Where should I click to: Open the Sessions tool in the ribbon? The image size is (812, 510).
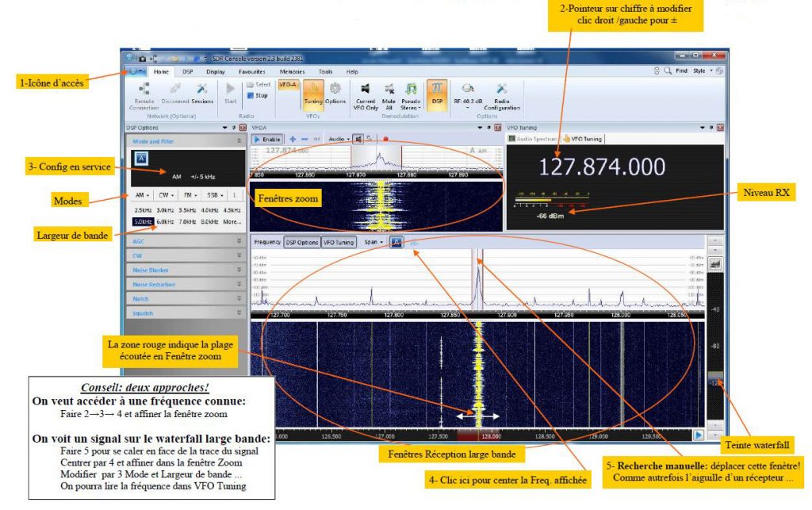[202, 94]
